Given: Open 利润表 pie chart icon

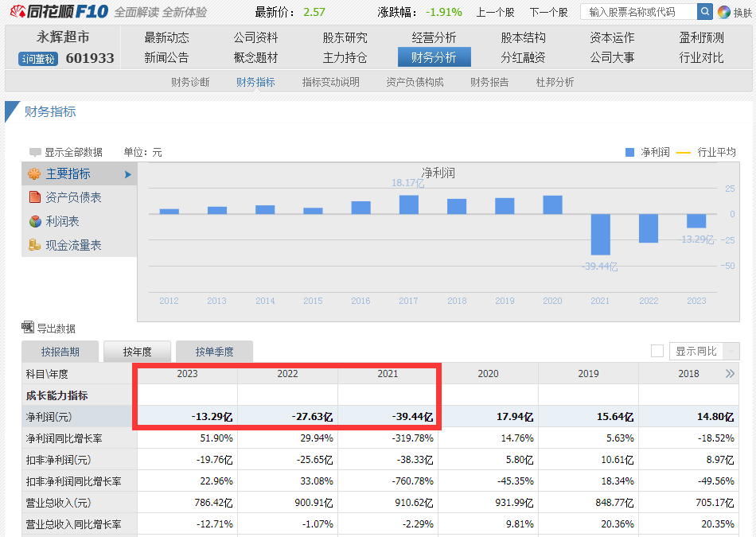Looking at the screenshot, I should pyautogui.click(x=35, y=221).
